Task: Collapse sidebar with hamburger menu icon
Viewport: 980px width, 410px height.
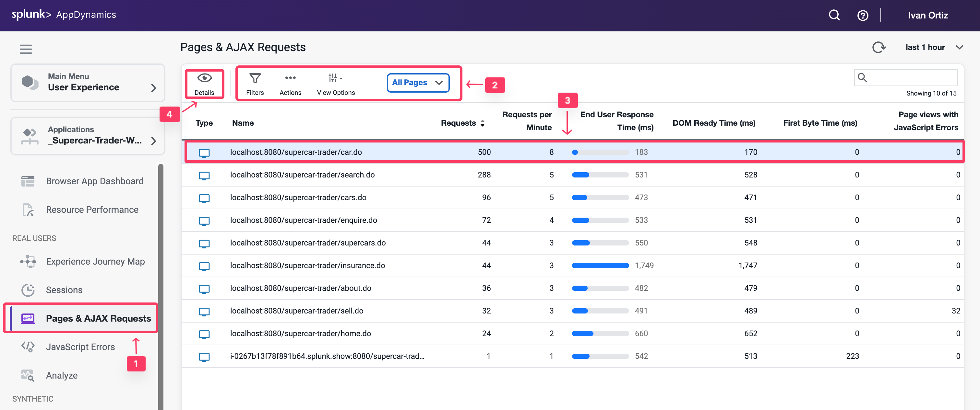Action: click(x=26, y=49)
